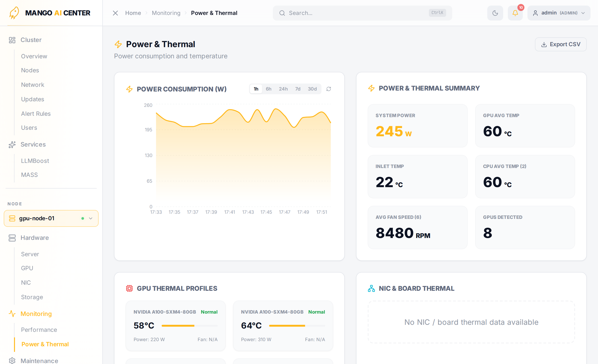The width and height of the screenshot is (598, 364).
Task: Click the System Power 245 W card
Action: [x=417, y=126]
